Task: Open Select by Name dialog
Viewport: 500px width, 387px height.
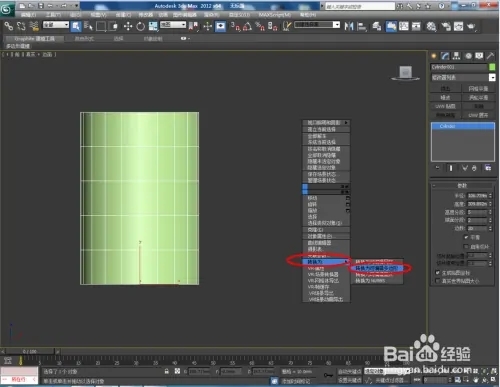Action: pyautogui.click(x=88, y=26)
